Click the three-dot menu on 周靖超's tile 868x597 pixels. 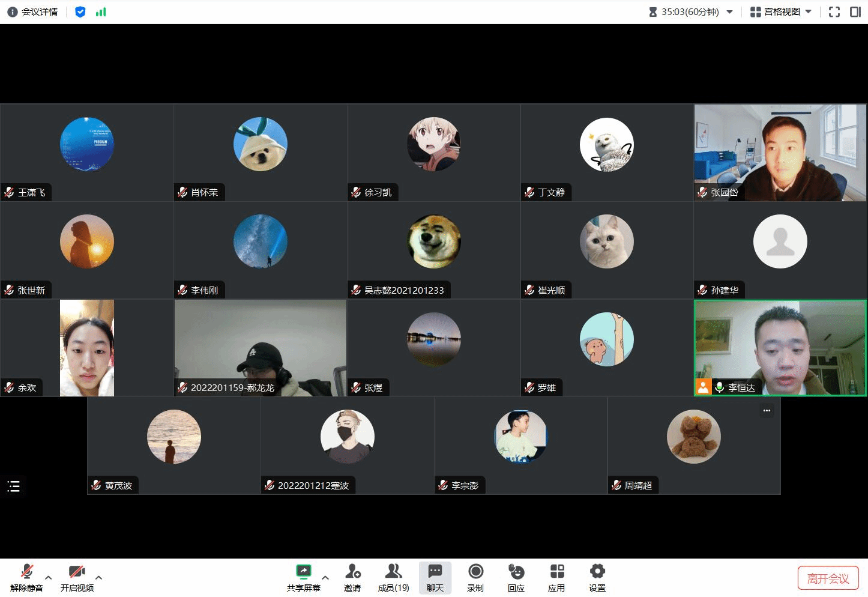coord(767,411)
